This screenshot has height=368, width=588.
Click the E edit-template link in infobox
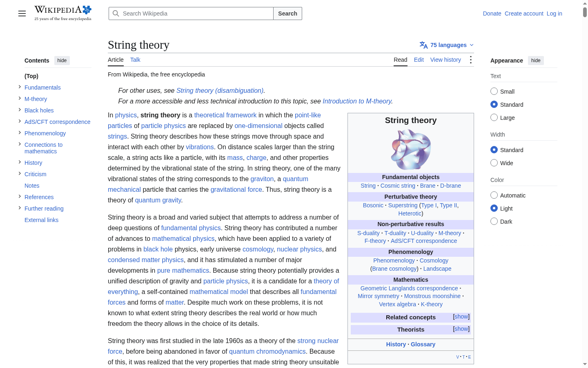[470, 357]
